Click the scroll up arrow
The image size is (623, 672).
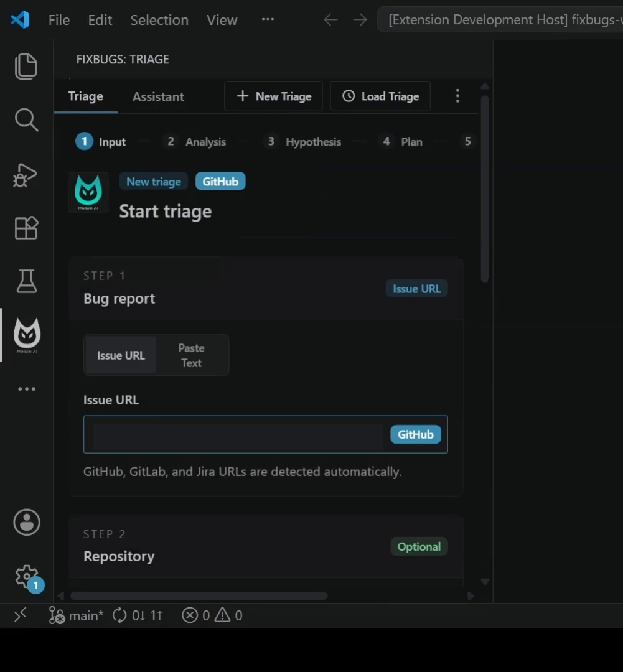point(485,86)
